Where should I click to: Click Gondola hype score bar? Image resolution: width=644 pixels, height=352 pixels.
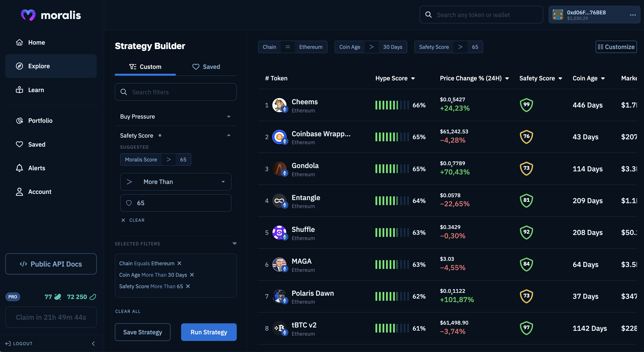pos(392,169)
